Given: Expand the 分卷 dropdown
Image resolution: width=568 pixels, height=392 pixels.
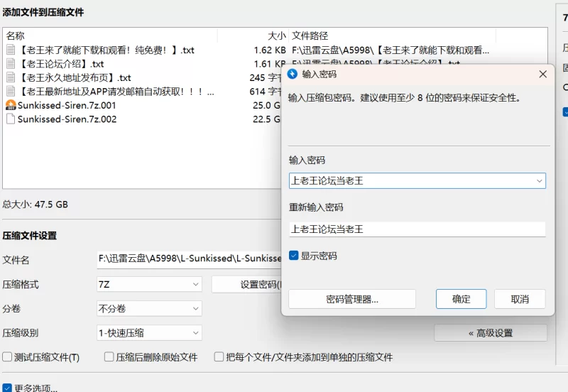Looking at the screenshot, I should (x=196, y=309).
